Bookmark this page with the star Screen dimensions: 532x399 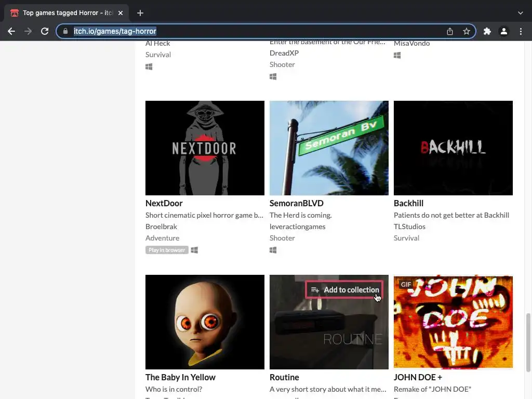point(467,31)
